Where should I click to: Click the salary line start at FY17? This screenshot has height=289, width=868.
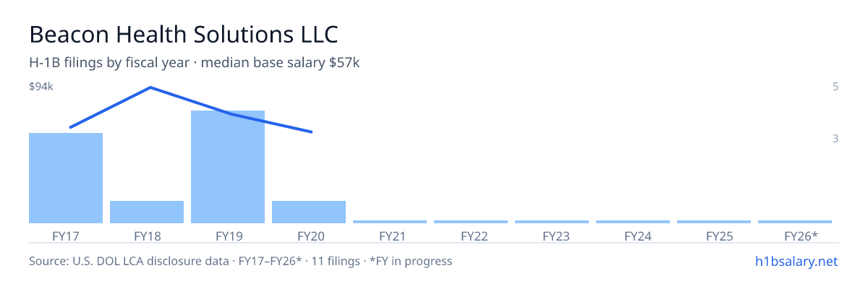click(69, 127)
